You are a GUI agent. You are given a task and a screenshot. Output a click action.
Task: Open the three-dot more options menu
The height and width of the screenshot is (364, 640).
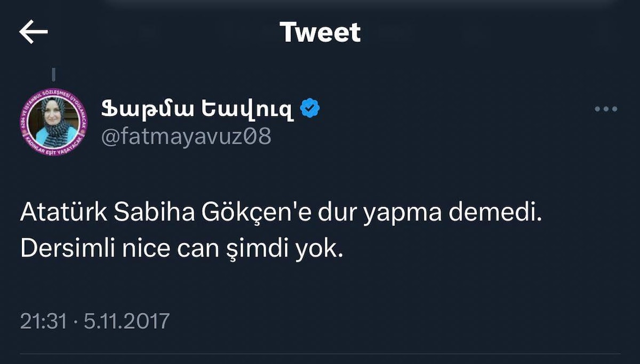[605, 109]
